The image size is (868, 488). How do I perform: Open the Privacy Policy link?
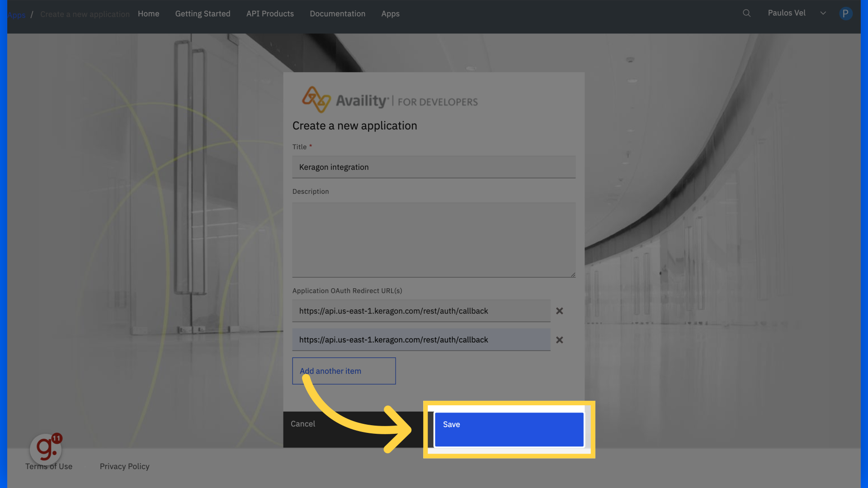point(124,466)
